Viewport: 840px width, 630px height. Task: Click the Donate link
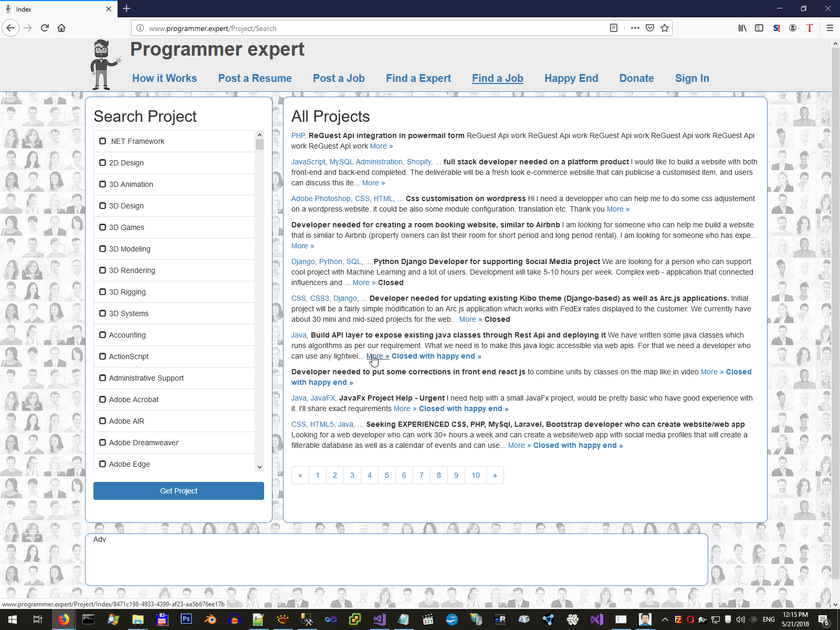[x=636, y=78]
